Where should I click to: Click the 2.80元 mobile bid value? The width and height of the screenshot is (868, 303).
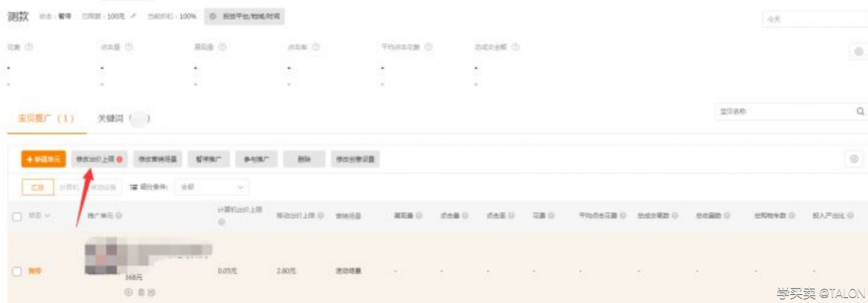point(287,271)
